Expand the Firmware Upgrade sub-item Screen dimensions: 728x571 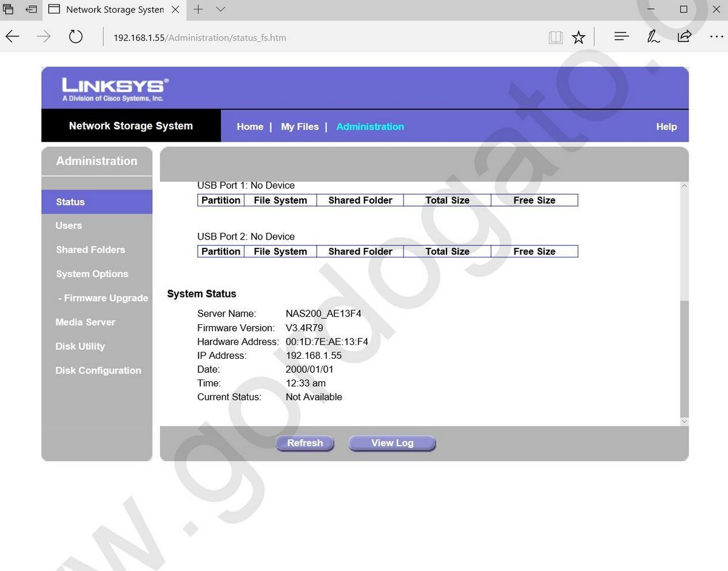coord(103,298)
